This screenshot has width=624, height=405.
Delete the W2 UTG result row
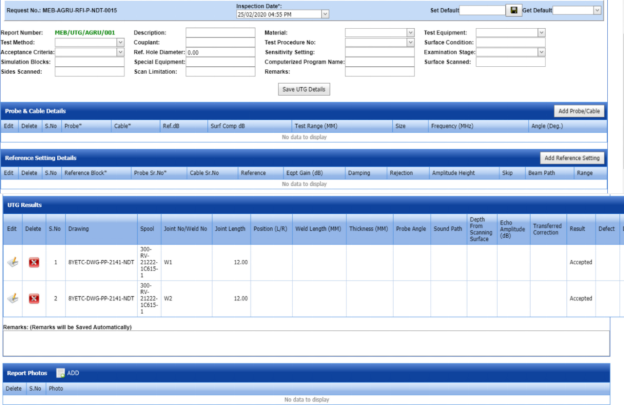[33, 298]
